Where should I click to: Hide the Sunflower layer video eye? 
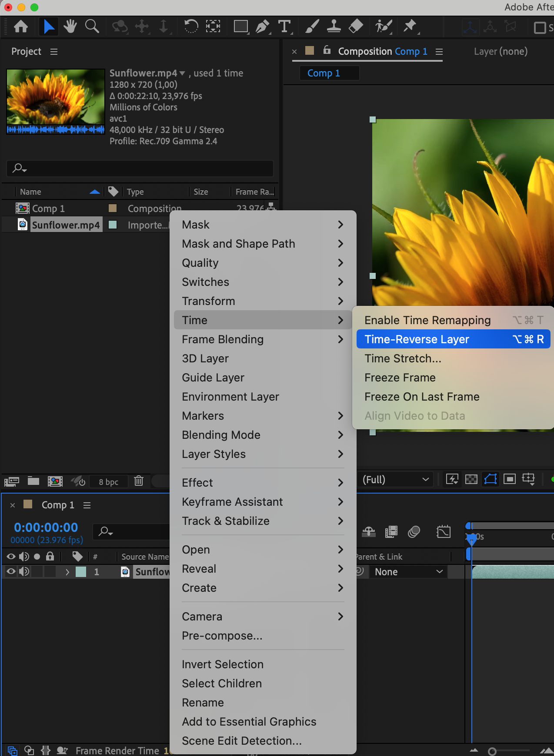(11, 572)
